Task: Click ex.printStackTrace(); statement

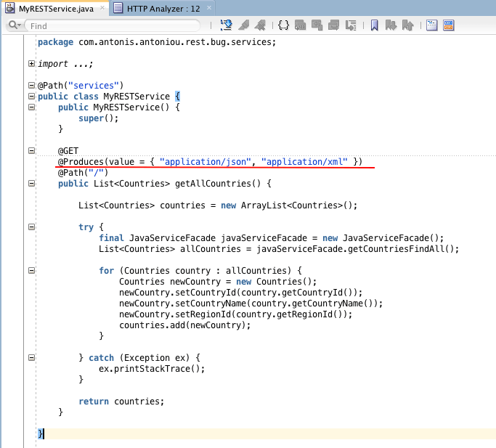Action: [152, 369]
